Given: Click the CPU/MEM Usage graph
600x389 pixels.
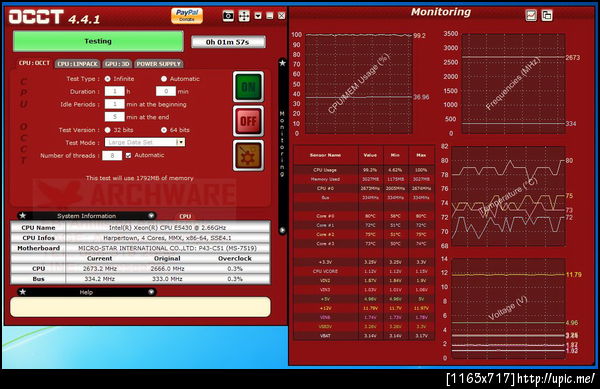Looking at the screenshot, I should [359, 84].
